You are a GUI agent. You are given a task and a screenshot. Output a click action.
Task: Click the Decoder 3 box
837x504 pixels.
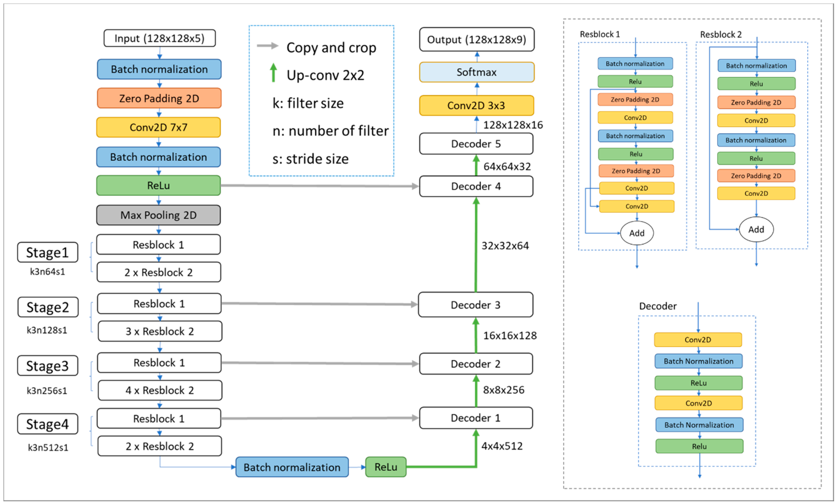pyautogui.click(x=476, y=305)
